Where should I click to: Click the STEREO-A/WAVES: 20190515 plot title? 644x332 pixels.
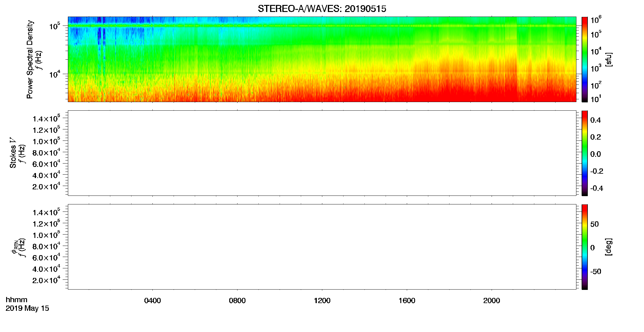coord(322,9)
